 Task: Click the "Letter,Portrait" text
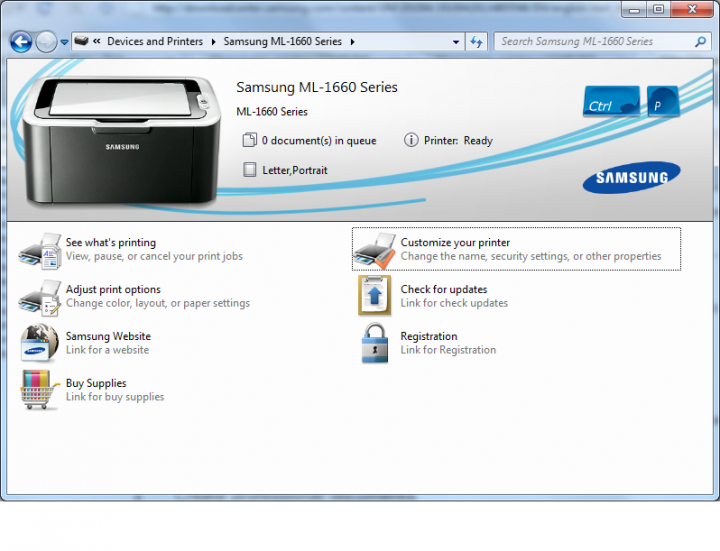point(295,170)
